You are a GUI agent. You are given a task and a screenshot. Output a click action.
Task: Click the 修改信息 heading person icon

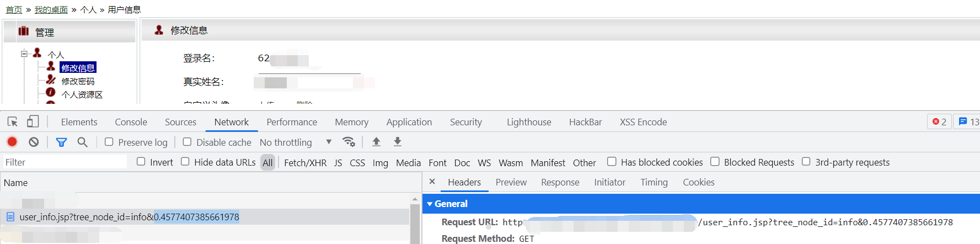159,30
